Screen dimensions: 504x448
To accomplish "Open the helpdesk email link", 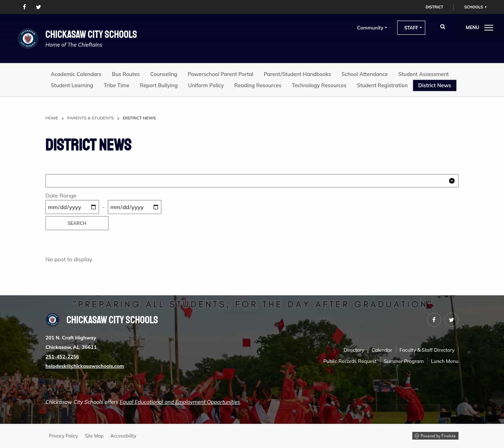I will (x=84, y=366).
